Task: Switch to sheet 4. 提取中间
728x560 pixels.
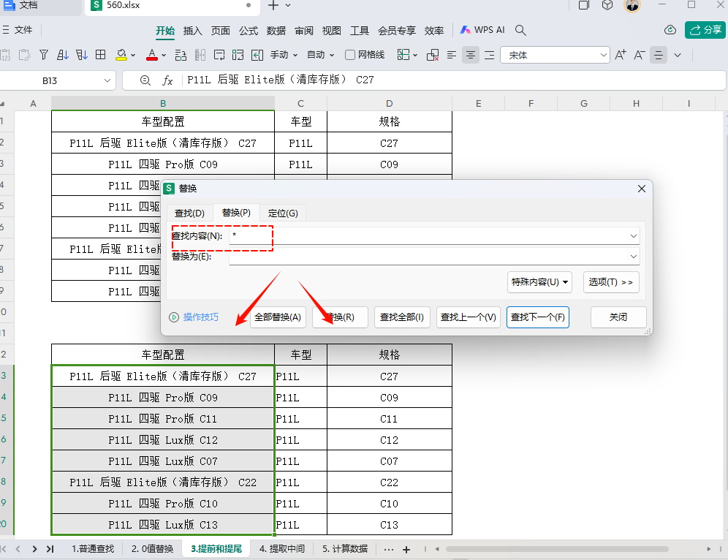Action: pyautogui.click(x=282, y=549)
